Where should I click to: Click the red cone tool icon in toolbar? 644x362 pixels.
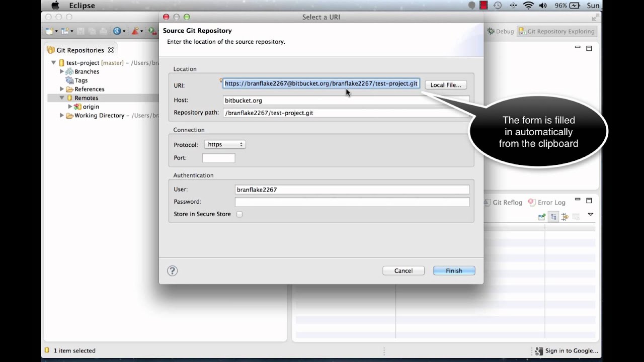click(x=135, y=31)
